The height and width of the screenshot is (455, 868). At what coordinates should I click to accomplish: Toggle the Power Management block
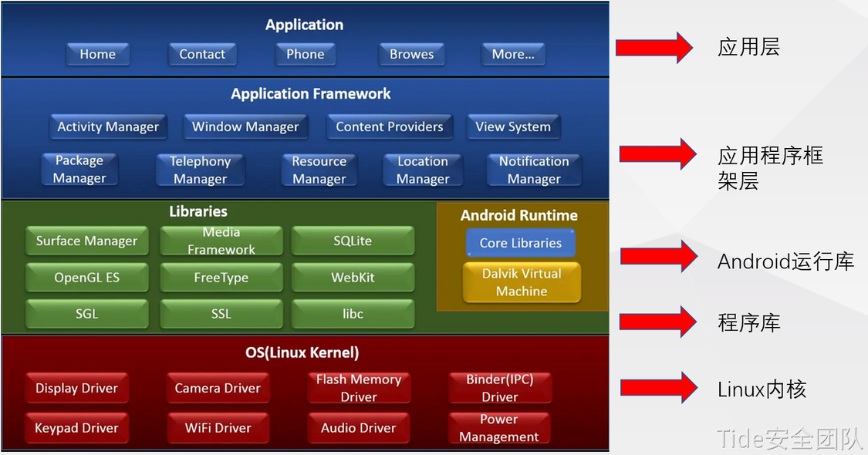click(499, 427)
